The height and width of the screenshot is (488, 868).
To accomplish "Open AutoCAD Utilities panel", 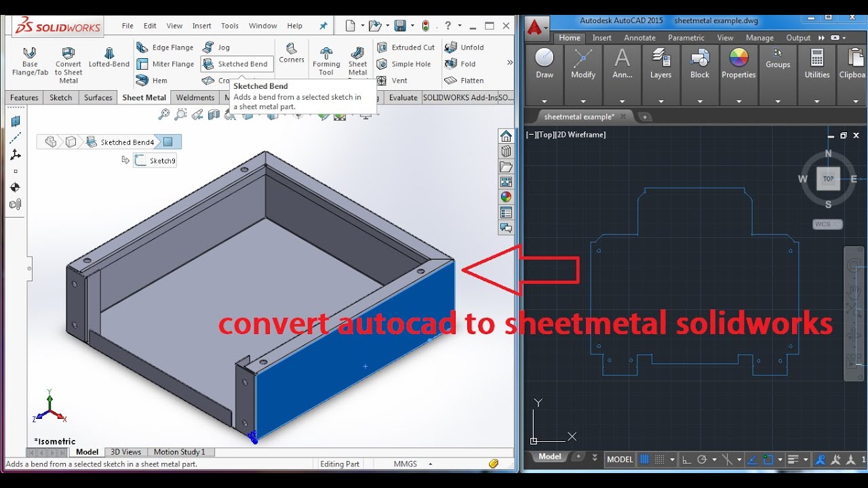I will coord(816,64).
